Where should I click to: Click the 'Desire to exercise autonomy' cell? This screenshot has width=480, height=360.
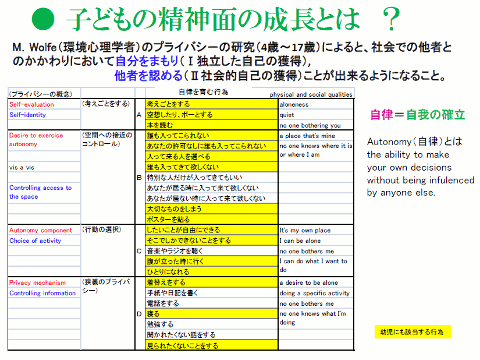click(44, 140)
